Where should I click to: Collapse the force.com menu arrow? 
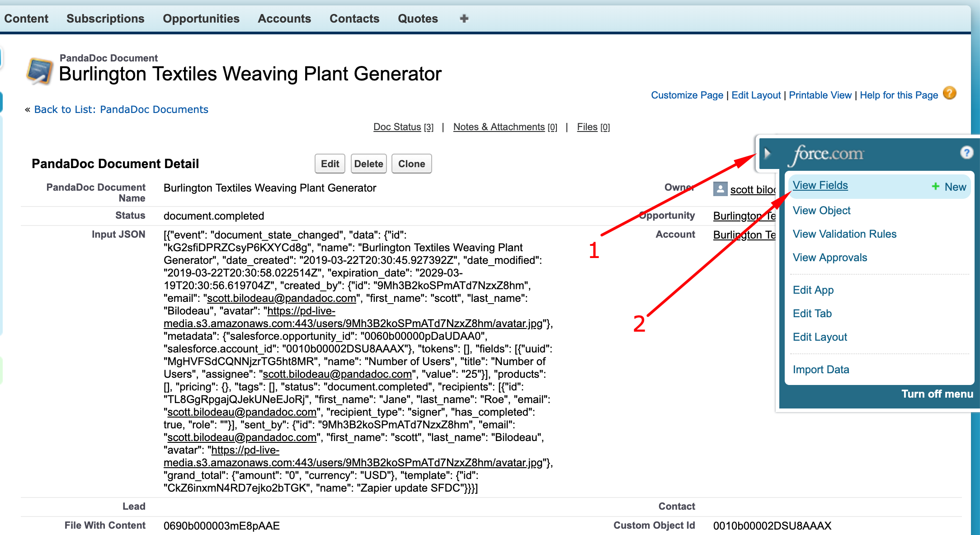(x=767, y=153)
